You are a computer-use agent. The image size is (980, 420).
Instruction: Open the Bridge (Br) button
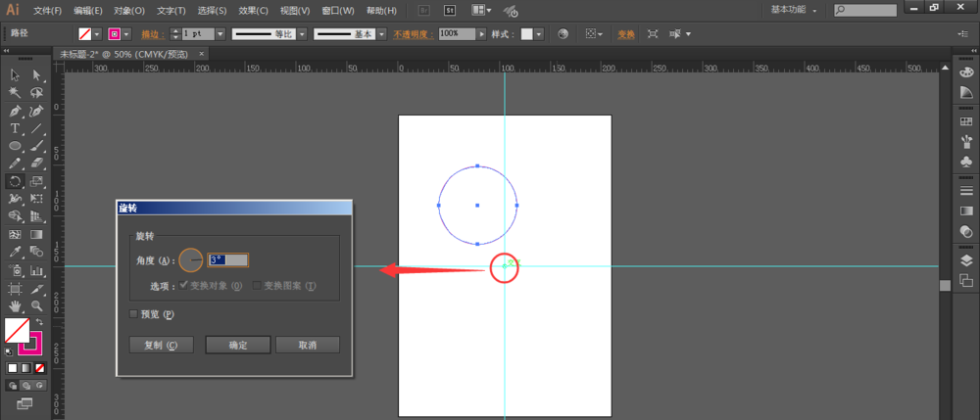[423, 10]
